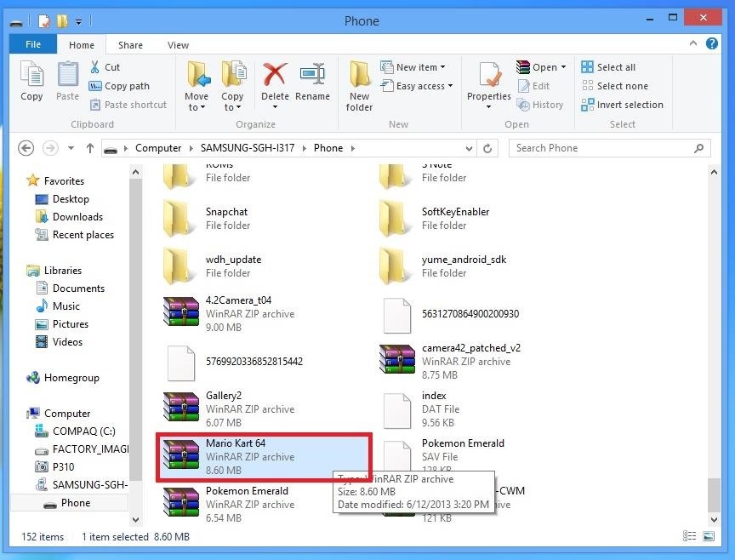This screenshot has height=560, width=735.
Task: Open recent locations dropdown arrow
Action: point(71,148)
